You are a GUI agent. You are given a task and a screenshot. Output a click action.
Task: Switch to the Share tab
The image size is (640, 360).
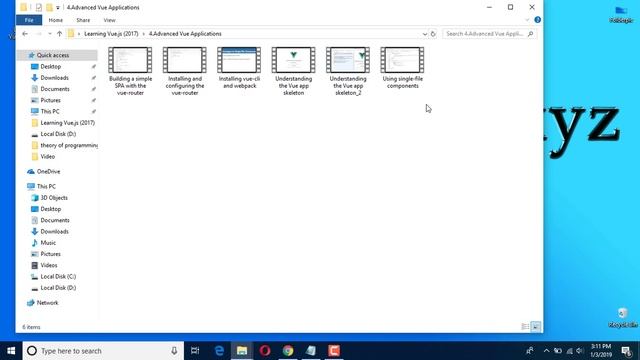(x=83, y=20)
